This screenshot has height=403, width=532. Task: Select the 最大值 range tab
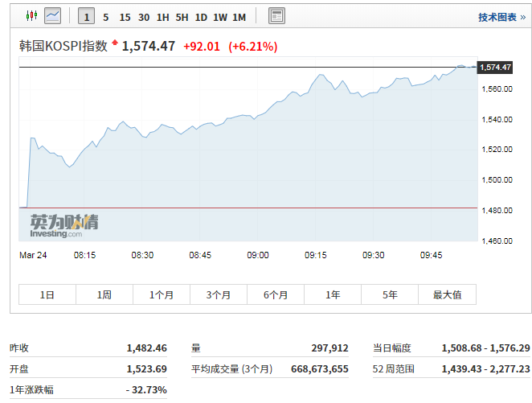pyautogui.click(x=447, y=295)
